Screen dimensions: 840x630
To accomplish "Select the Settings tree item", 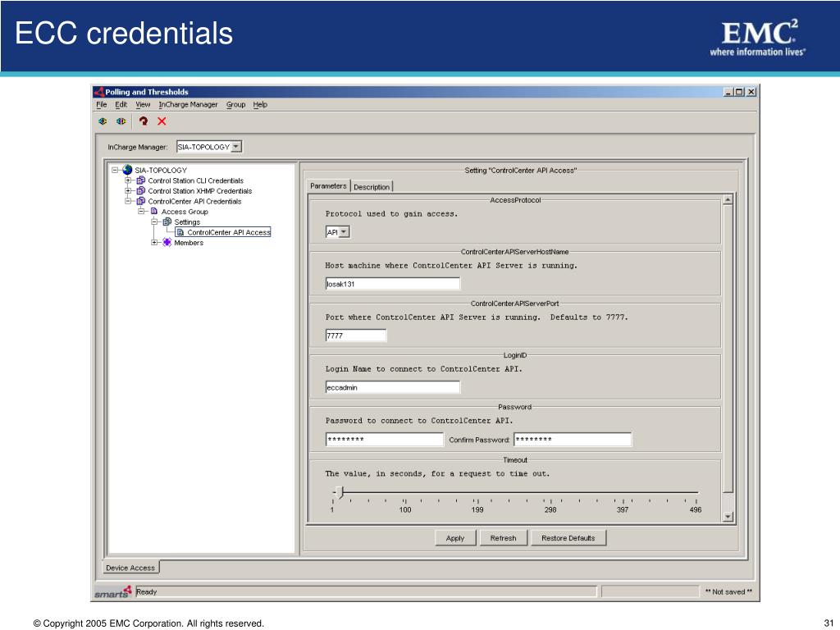I will [x=187, y=221].
